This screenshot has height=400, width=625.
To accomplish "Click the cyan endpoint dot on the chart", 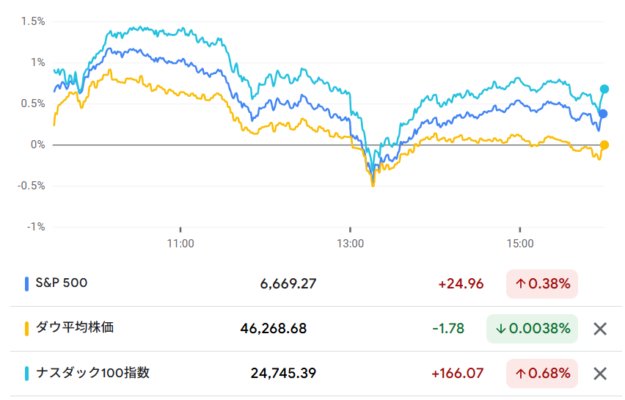I will point(604,90).
